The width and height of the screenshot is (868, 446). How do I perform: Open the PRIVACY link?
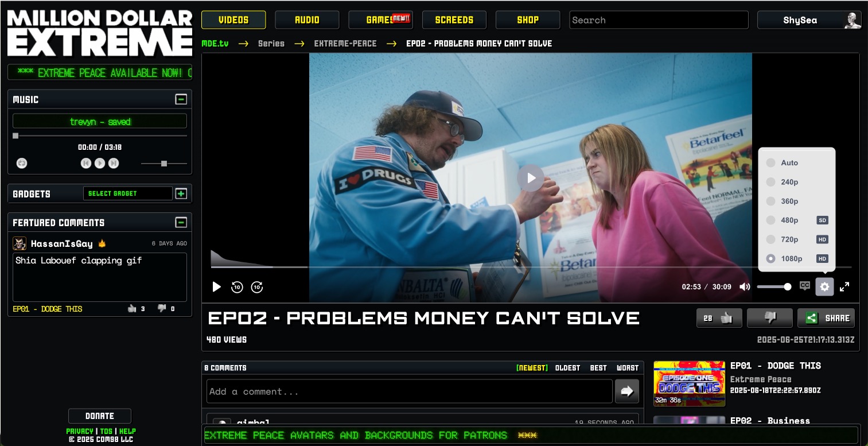click(x=80, y=431)
